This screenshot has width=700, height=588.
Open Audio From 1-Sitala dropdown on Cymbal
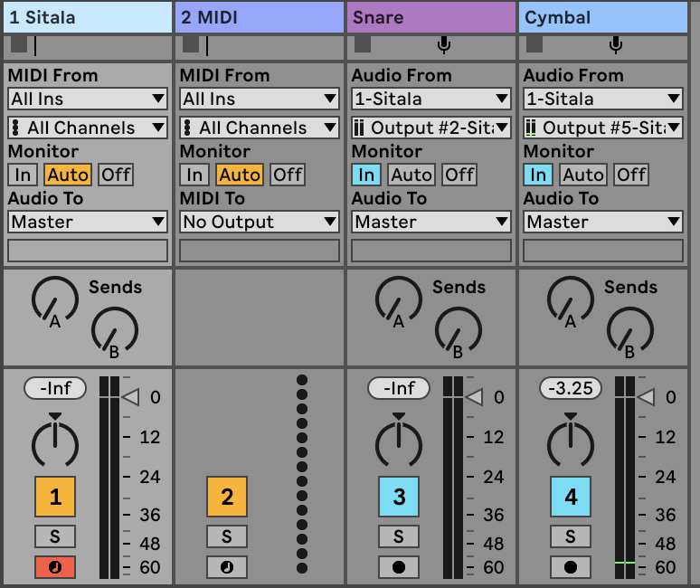603,99
